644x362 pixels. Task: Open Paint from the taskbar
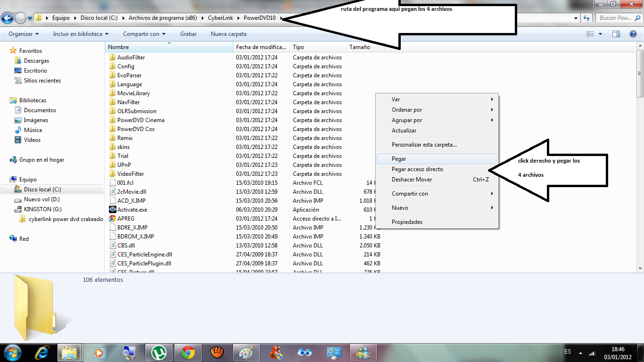pos(247,352)
